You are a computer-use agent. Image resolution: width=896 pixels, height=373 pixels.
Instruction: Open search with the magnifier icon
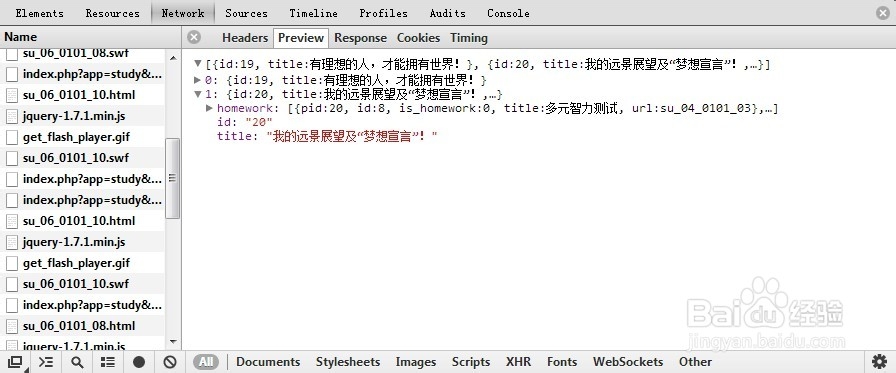point(77,362)
